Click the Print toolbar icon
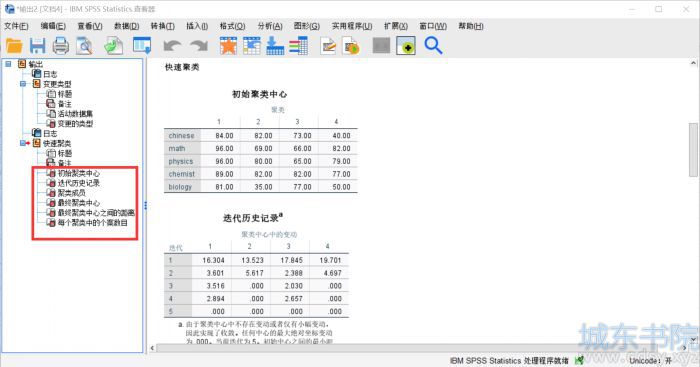The height and width of the screenshot is (367, 700). pyautogui.click(x=61, y=46)
